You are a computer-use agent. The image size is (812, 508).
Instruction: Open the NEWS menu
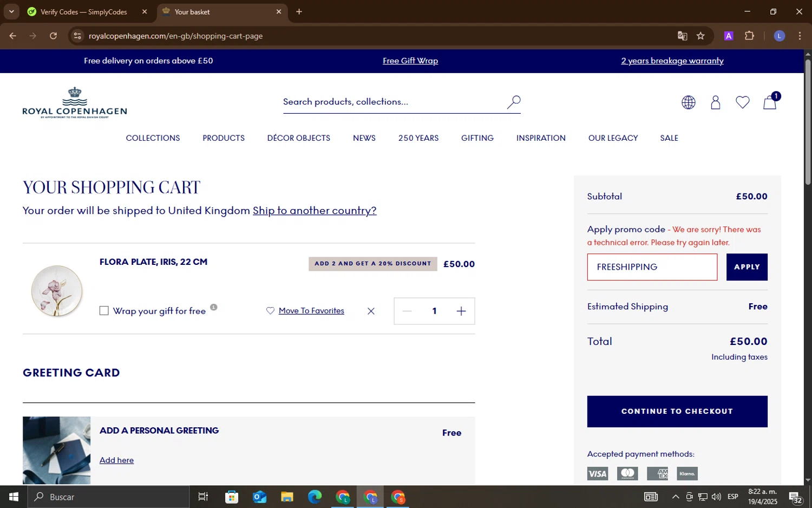(364, 138)
